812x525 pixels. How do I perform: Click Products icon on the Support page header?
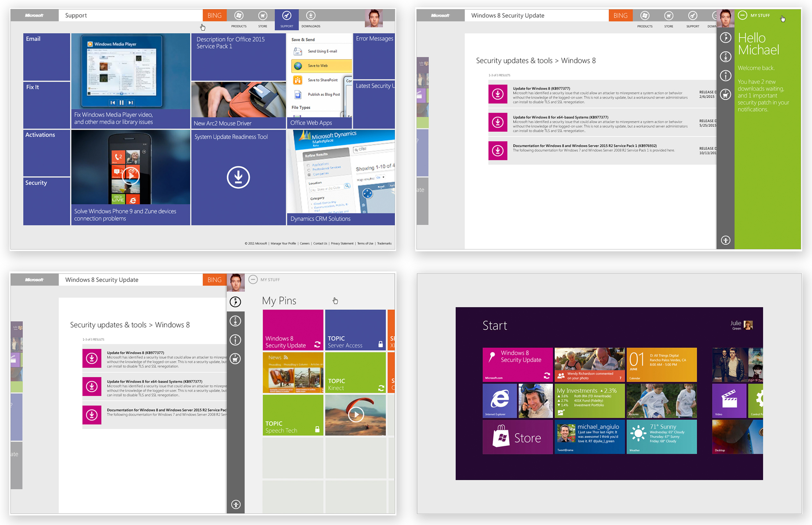pos(239,16)
